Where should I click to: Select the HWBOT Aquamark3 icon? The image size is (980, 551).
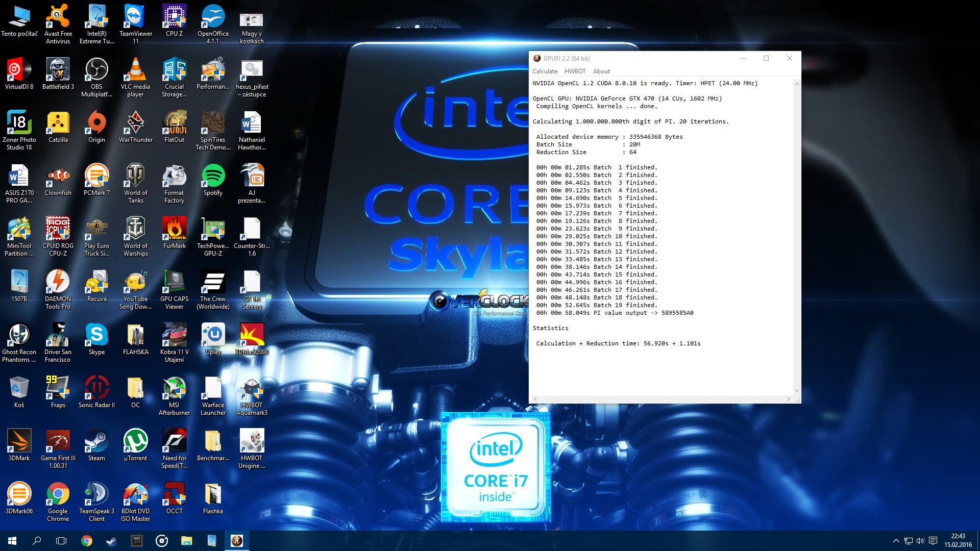pos(252,396)
